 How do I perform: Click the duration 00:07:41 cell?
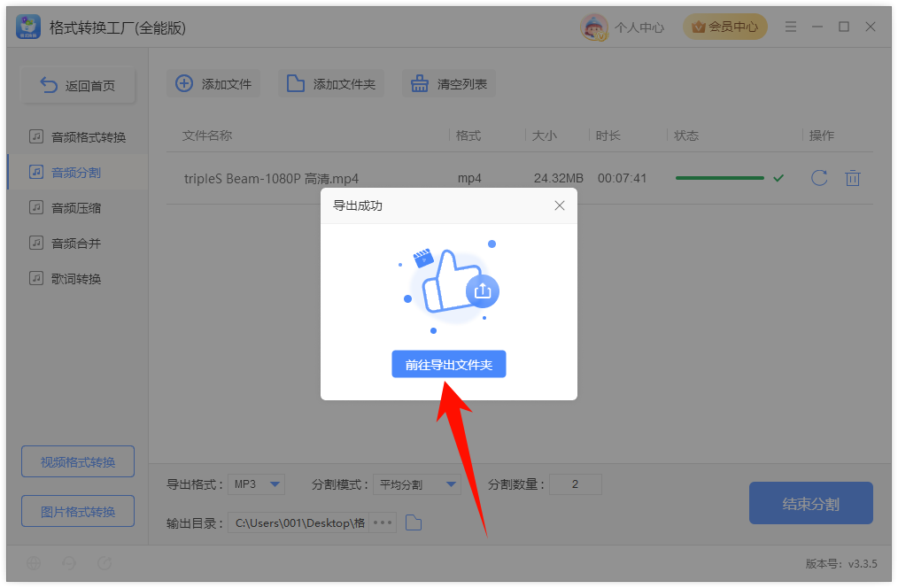(622, 178)
